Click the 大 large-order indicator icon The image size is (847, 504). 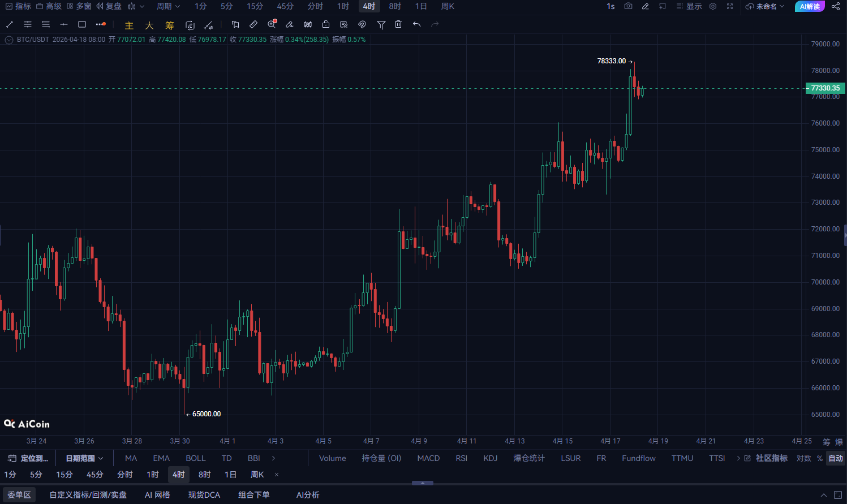pyautogui.click(x=149, y=25)
